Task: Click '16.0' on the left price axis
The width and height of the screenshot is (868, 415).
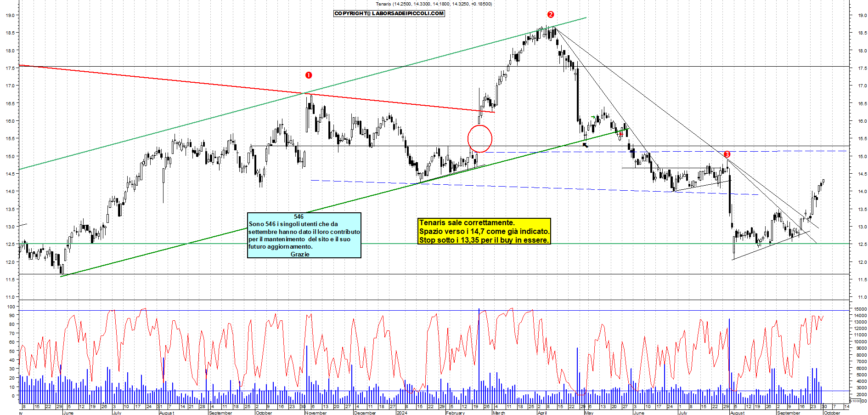Action: 10,121
